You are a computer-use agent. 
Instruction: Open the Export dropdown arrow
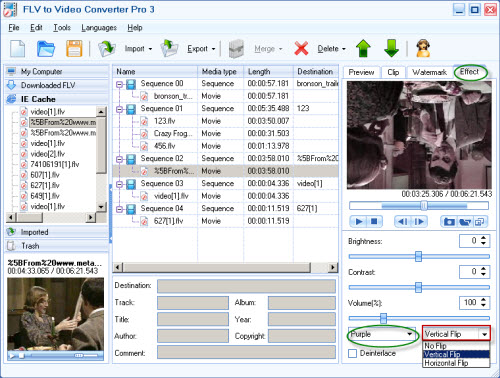coord(213,49)
